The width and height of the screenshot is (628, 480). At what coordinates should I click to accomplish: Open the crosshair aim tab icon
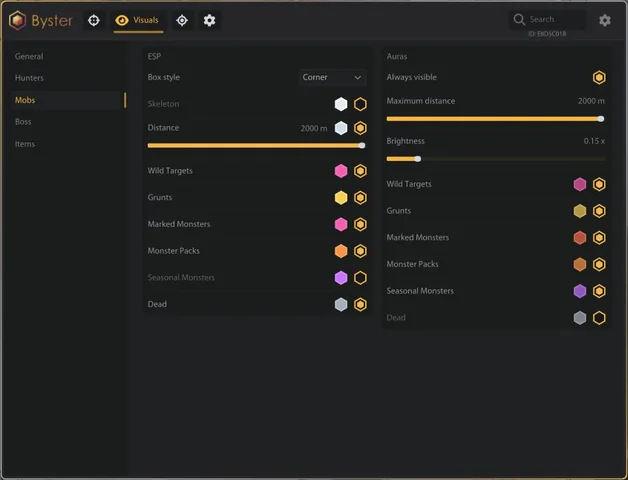click(x=94, y=20)
